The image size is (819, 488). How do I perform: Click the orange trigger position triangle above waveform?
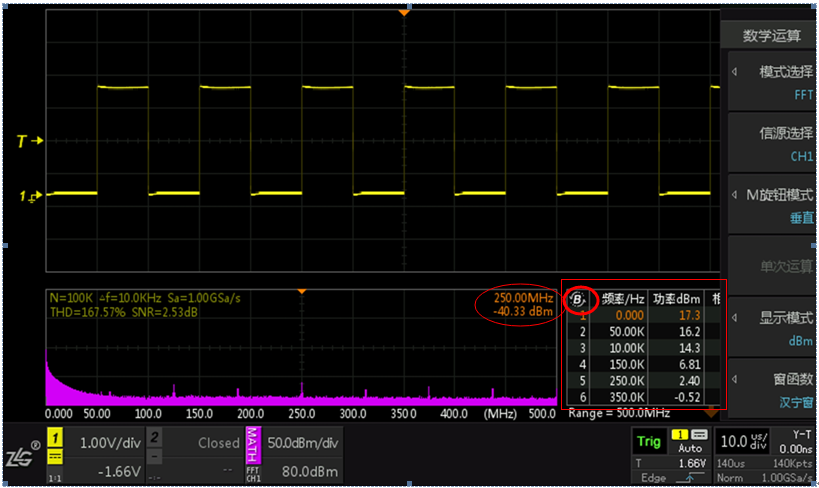pos(404,13)
